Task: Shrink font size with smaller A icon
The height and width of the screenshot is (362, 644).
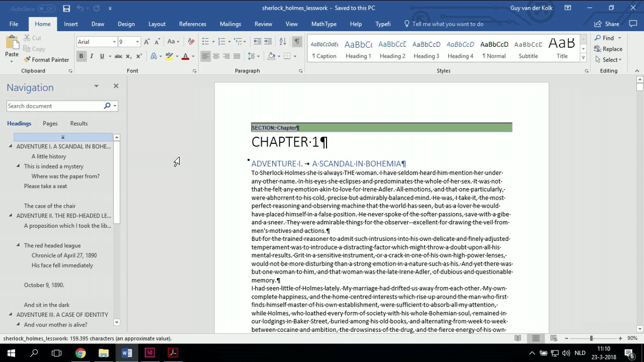Action: (156, 42)
